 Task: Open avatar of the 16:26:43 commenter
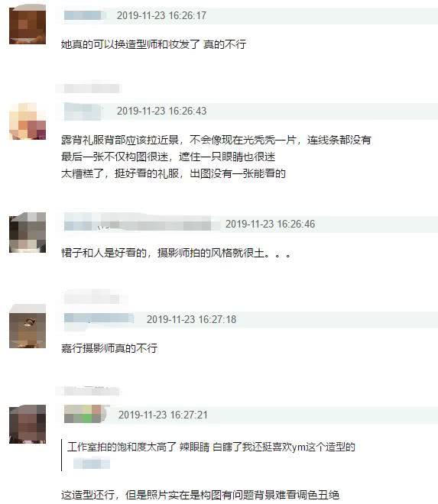pos(28,121)
